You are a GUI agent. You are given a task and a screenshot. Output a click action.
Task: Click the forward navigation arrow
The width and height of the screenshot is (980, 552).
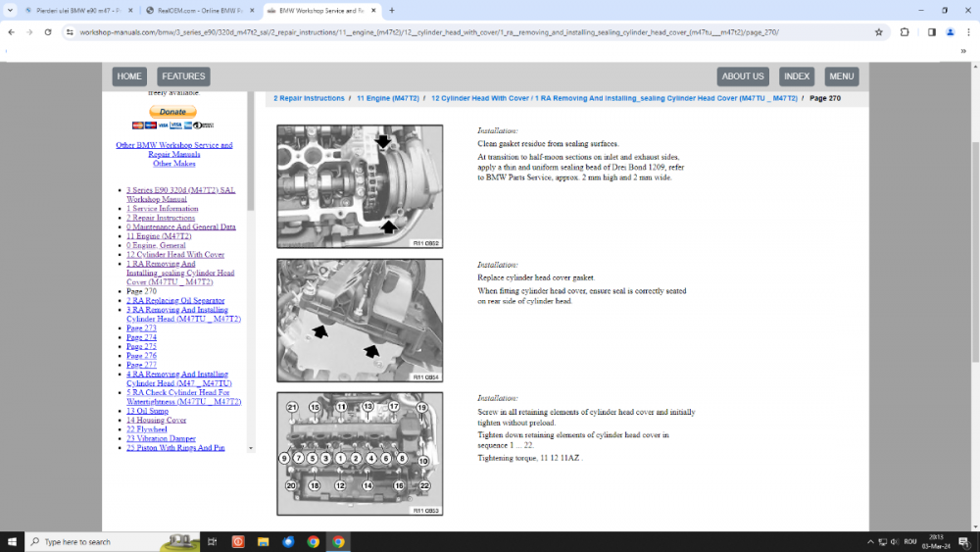29,32
